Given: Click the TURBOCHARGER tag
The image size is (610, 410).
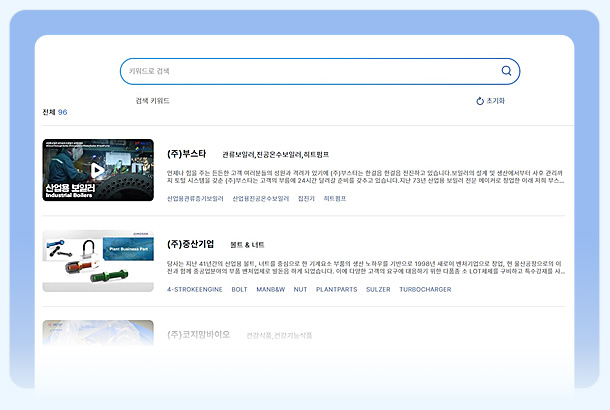Looking at the screenshot, I should [x=424, y=288].
